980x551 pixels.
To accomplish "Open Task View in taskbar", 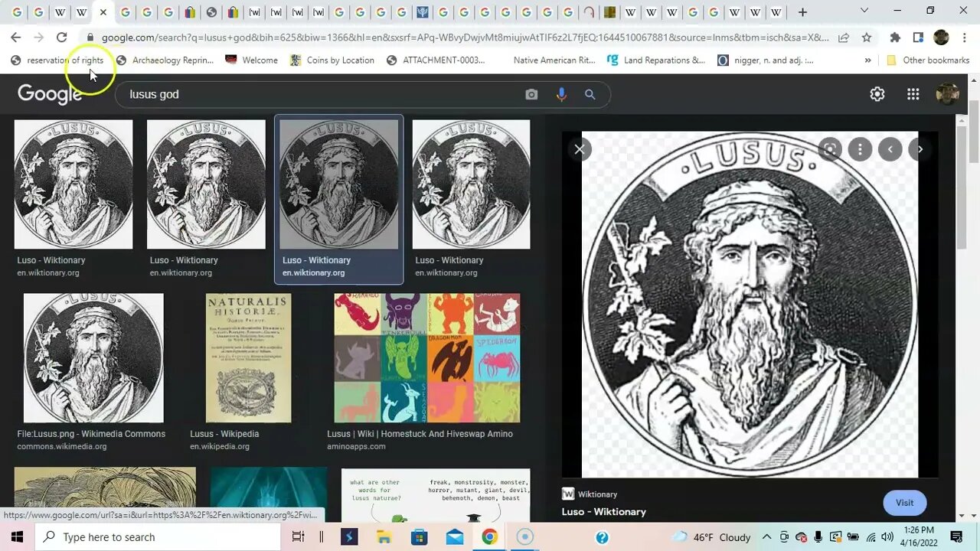I will tap(298, 537).
